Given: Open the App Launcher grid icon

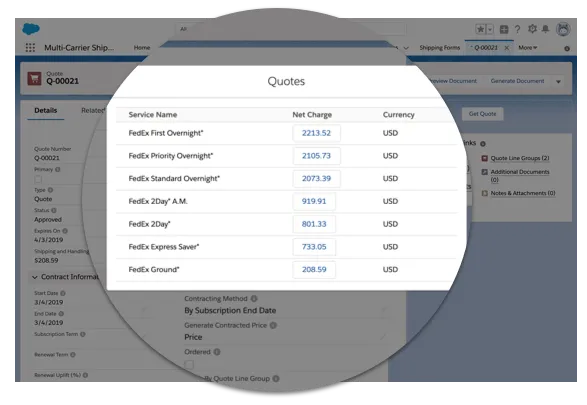Looking at the screenshot, I should point(30,48).
